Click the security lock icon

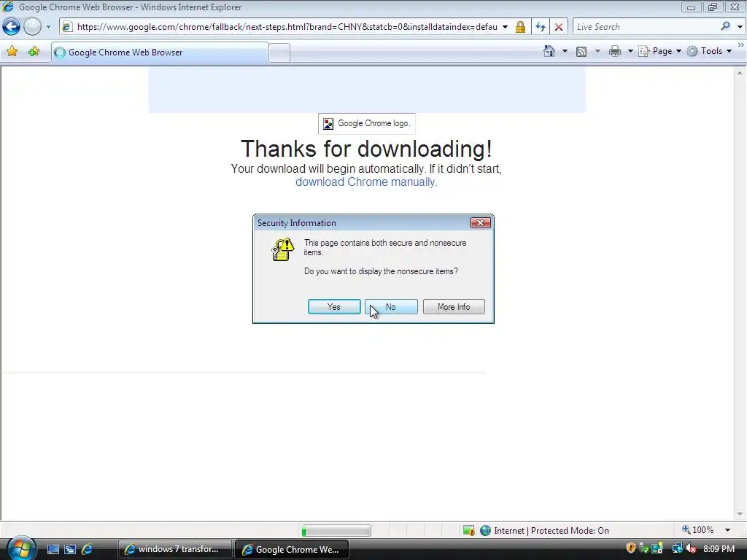pos(520,27)
